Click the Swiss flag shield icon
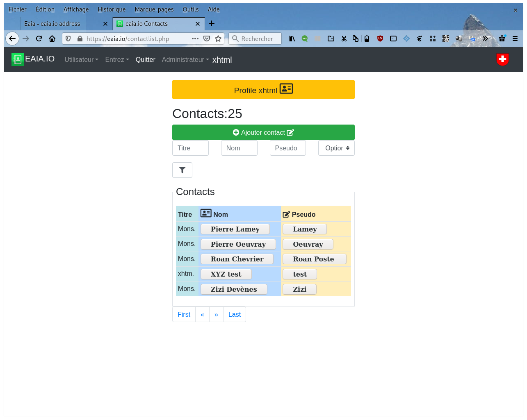 tap(502, 59)
